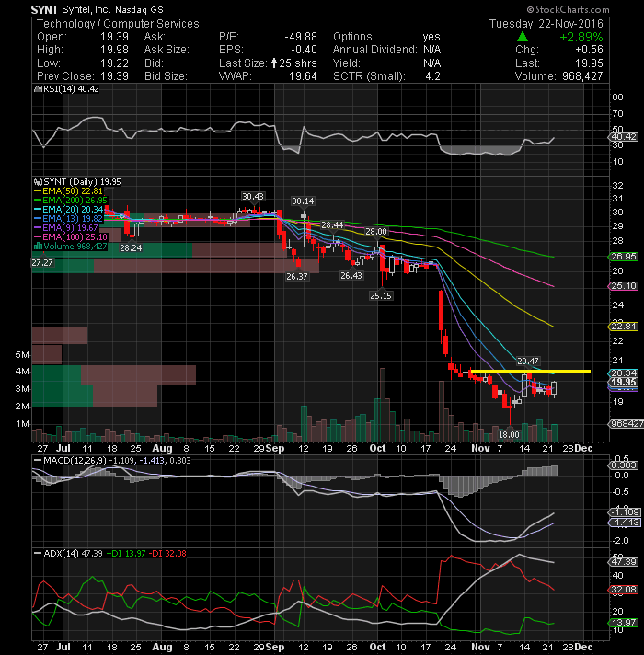
Task: Select the SYNT ticker symbol in header
Action: tap(44, 9)
